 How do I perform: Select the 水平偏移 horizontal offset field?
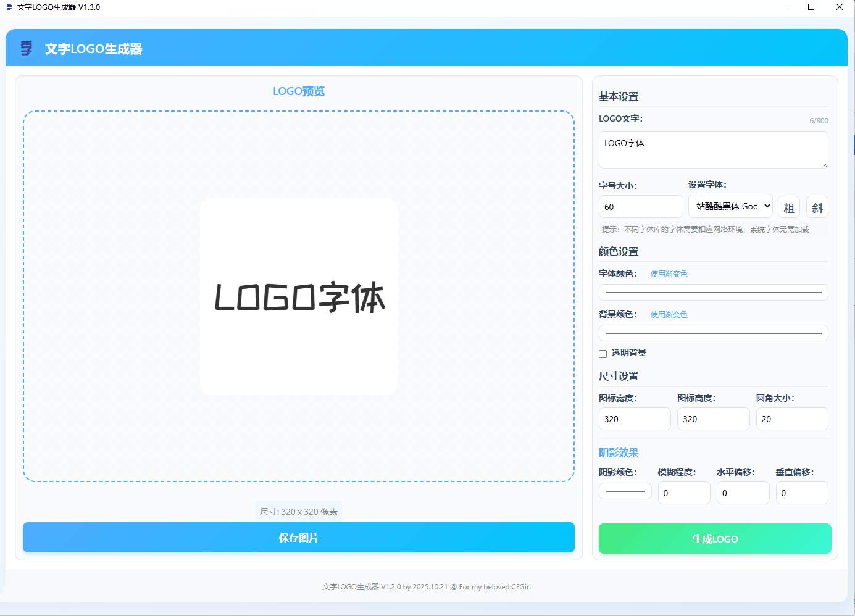tap(743, 493)
